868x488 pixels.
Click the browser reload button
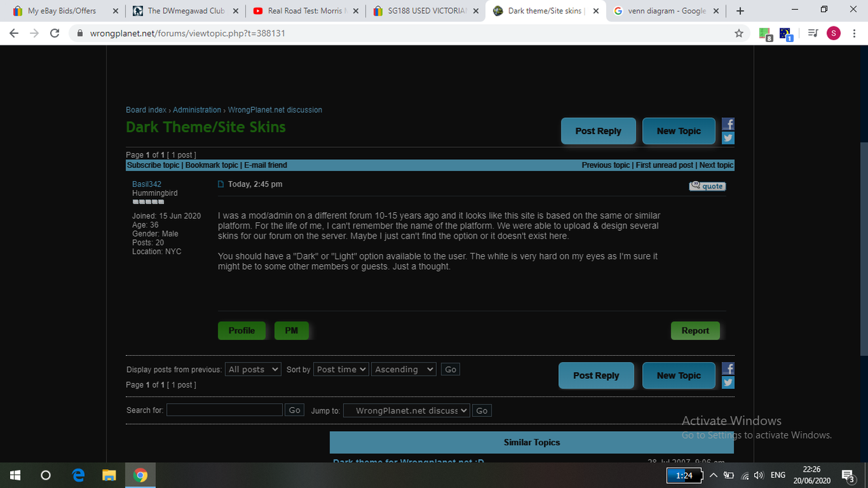[55, 33]
